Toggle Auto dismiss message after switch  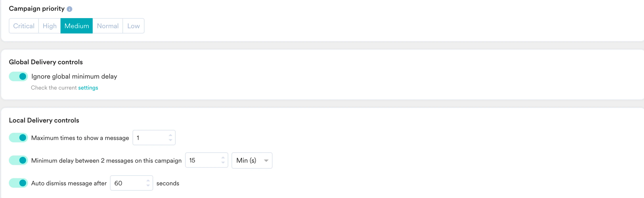pos(19,183)
